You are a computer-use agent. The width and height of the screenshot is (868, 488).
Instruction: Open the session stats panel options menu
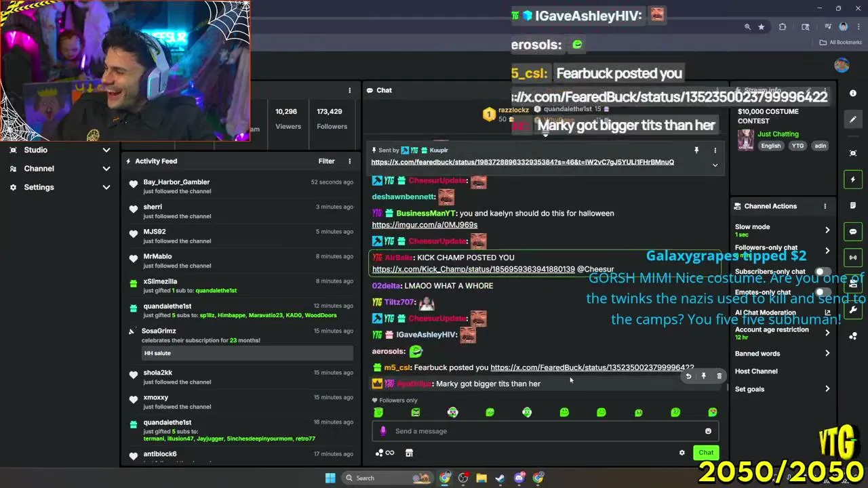click(350, 90)
